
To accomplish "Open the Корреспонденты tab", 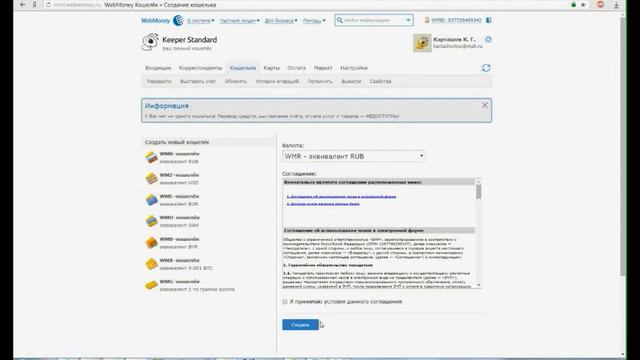I will 200,68.
